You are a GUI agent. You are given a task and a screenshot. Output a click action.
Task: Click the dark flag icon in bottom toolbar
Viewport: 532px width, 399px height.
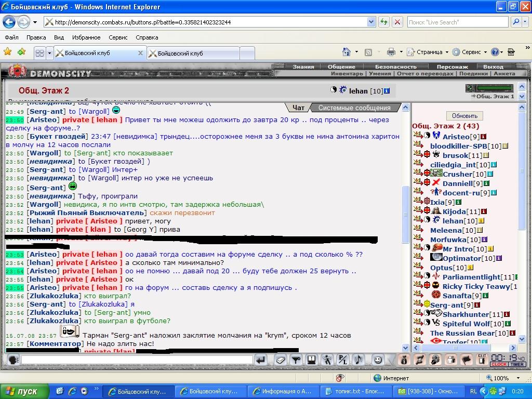[467, 360]
